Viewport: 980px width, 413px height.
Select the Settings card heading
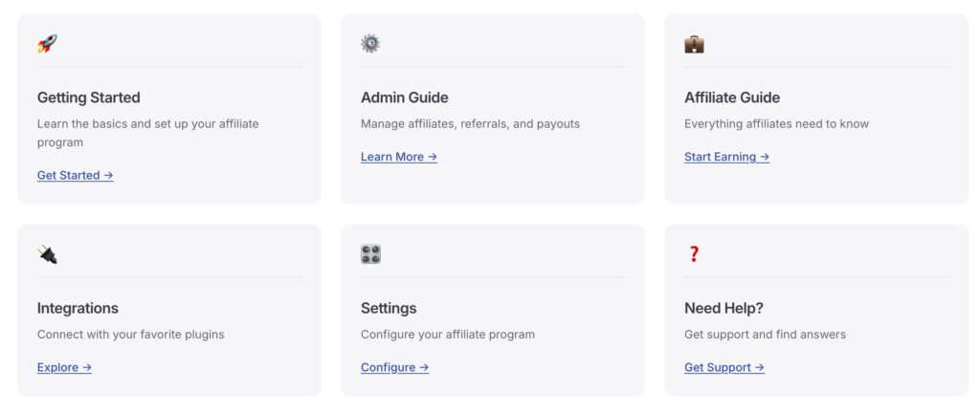tap(388, 309)
